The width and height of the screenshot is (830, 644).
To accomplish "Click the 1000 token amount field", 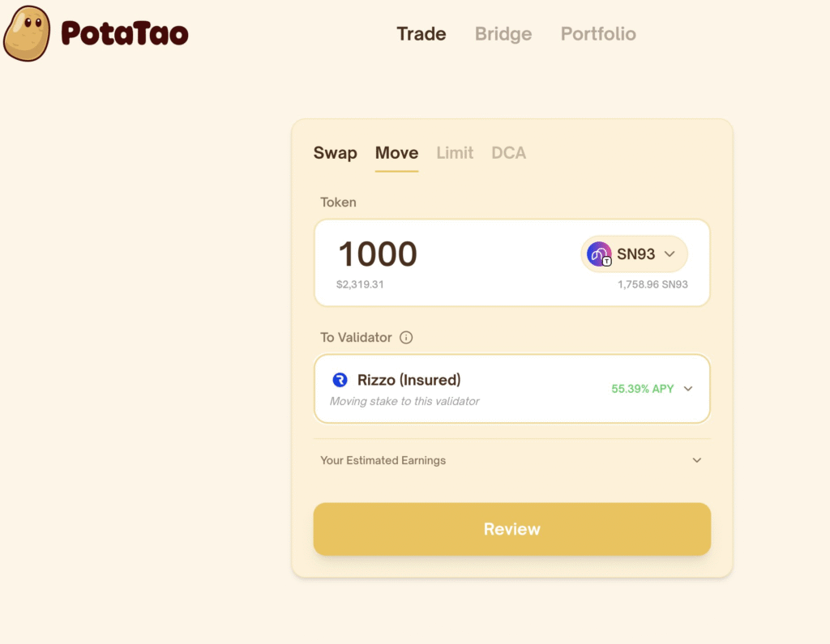I will (378, 254).
